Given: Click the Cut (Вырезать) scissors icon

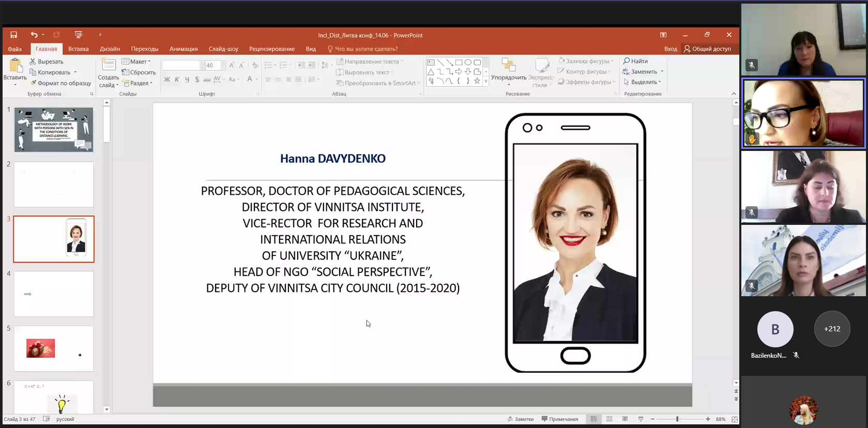Looking at the screenshot, I should point(33,62).
